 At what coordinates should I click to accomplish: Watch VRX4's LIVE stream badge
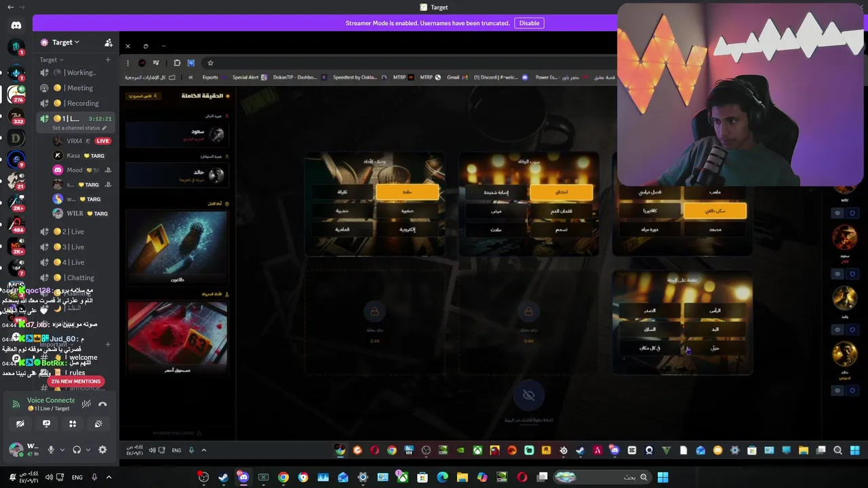(102, 141)
